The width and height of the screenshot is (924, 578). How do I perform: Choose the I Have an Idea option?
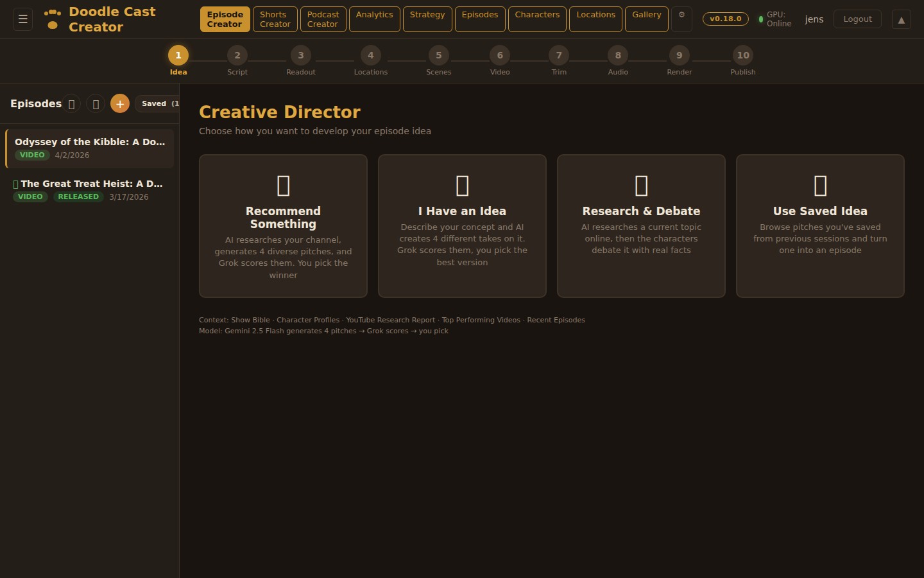tap(462, 226)
